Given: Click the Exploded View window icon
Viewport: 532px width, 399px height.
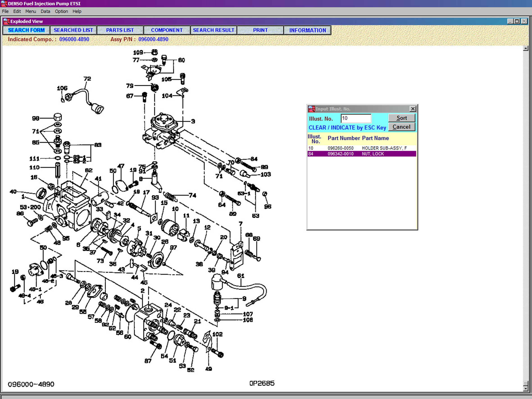Looking at the screenshot, I should point(7,21).
